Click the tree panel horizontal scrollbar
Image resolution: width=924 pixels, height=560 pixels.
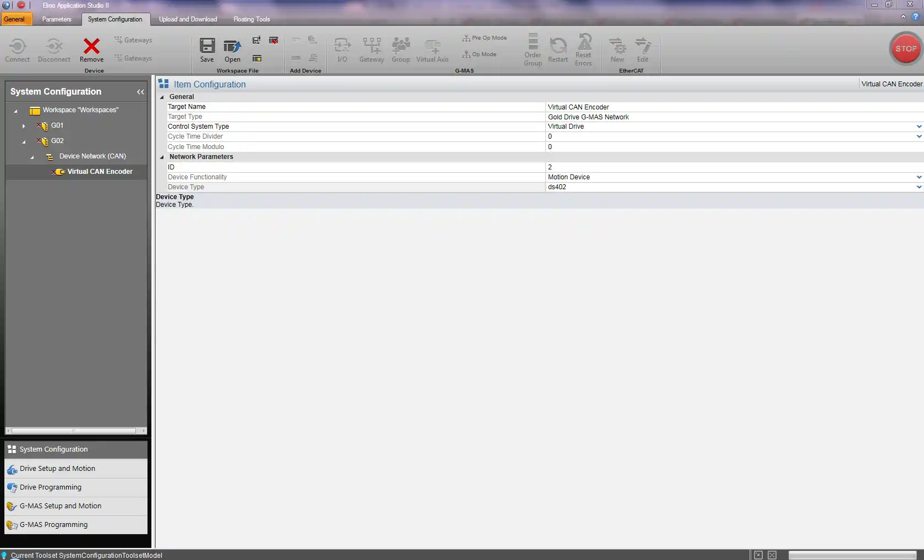(73, 431)
